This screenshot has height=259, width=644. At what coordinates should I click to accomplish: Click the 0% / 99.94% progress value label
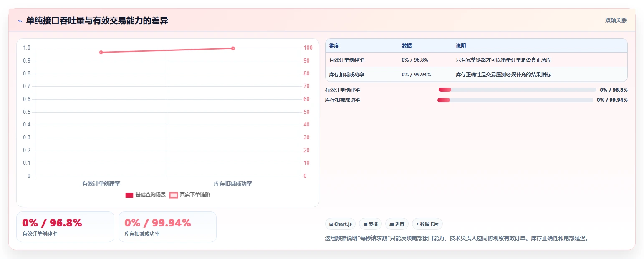point(612,100)
